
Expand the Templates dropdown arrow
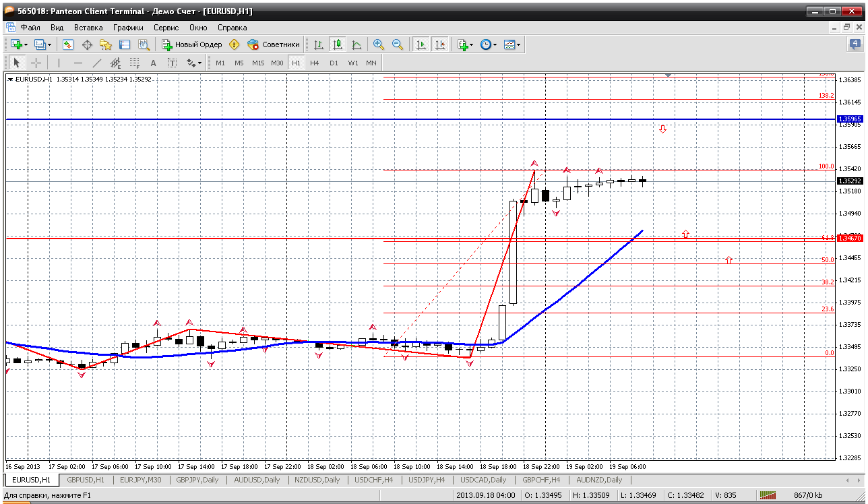pos(519,44)
